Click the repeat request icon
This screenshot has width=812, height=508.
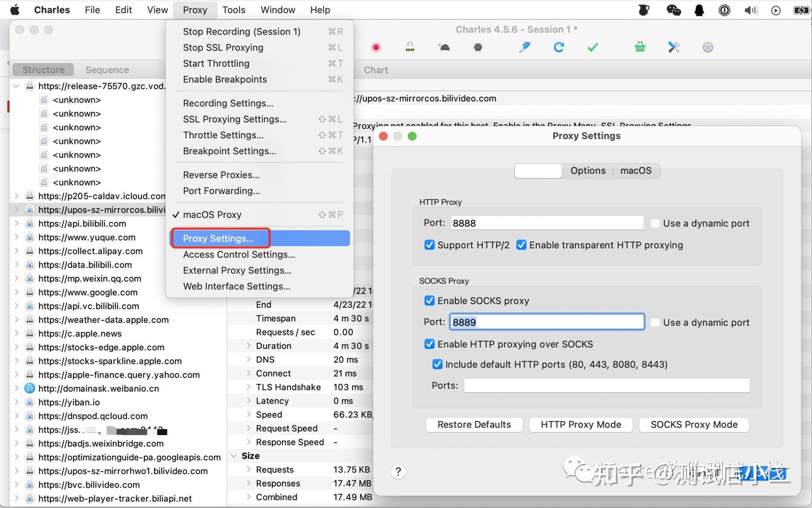(559, 47)
